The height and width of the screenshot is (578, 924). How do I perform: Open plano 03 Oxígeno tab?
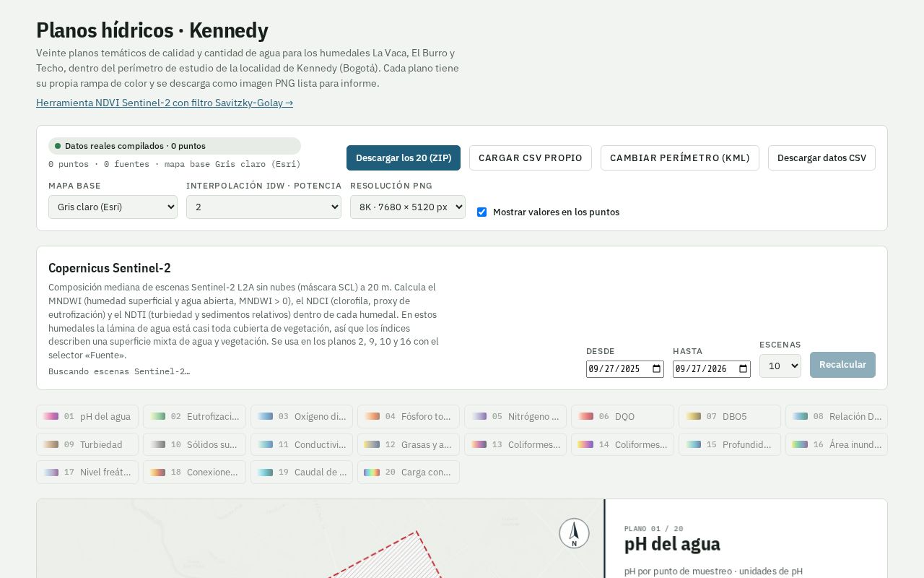click(x=302, y=417)
